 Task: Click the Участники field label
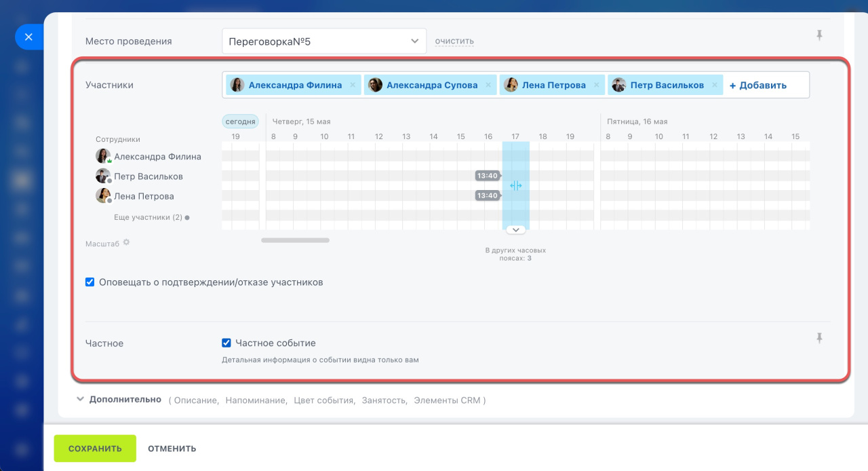tap(109, 86)
